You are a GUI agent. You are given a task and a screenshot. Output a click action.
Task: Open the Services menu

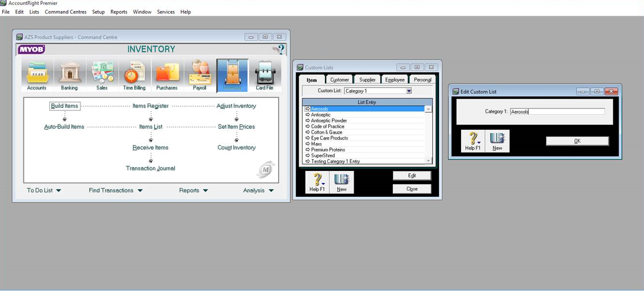pos(166,12)
